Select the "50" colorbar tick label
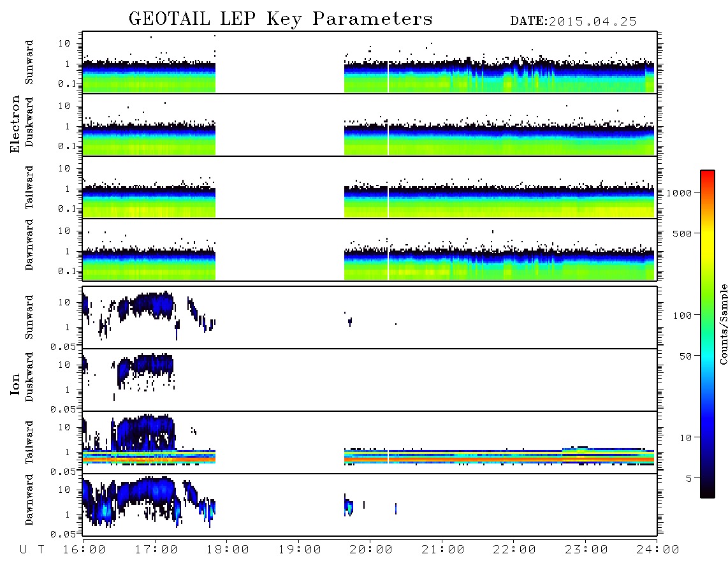Viewport: 728px width, 561px height. click(x=685, y=356)
